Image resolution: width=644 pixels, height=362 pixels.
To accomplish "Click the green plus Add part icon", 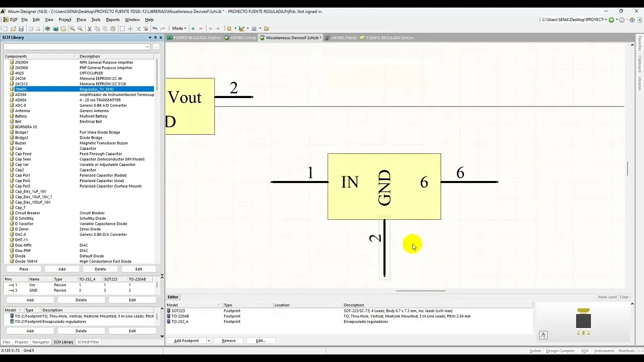I will click(x=193, y=29).
